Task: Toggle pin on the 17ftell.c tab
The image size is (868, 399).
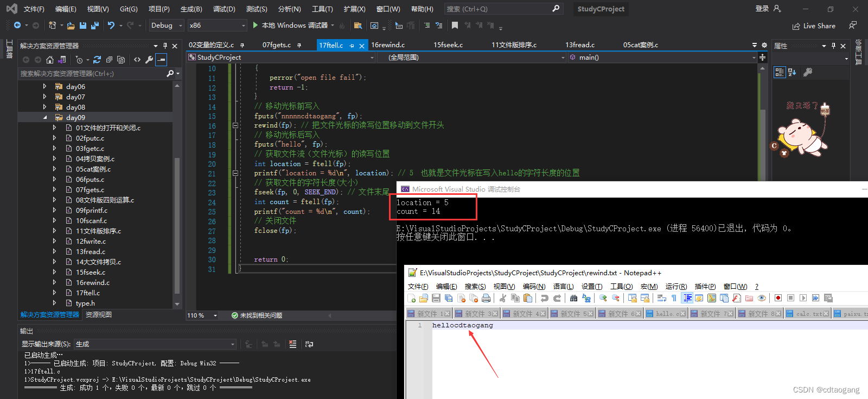Action: click(352, 46)
